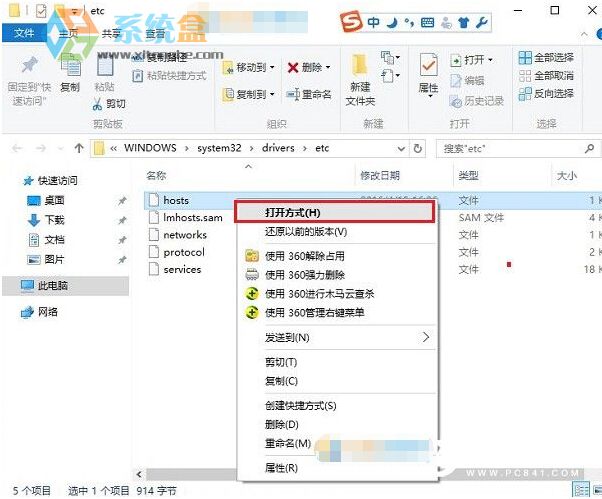Select Desktop (桌面) in sidebar
The height and width of the screenshot is (499, 602).
pyautogui.click(x=46, y=200)
